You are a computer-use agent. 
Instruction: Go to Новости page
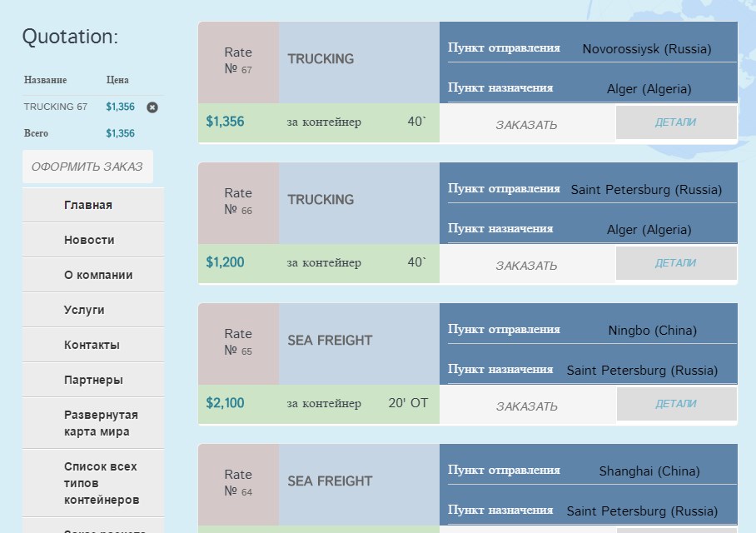point(89,240)
